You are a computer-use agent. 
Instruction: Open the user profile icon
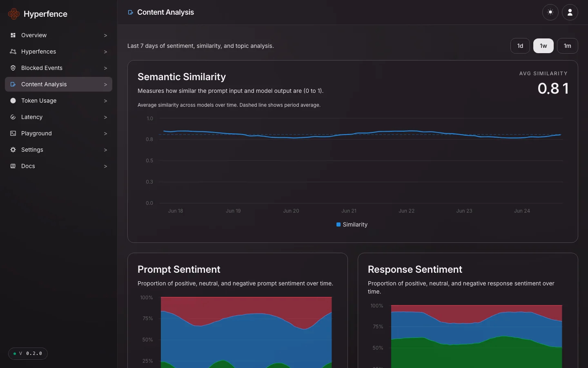coord(570,12)
